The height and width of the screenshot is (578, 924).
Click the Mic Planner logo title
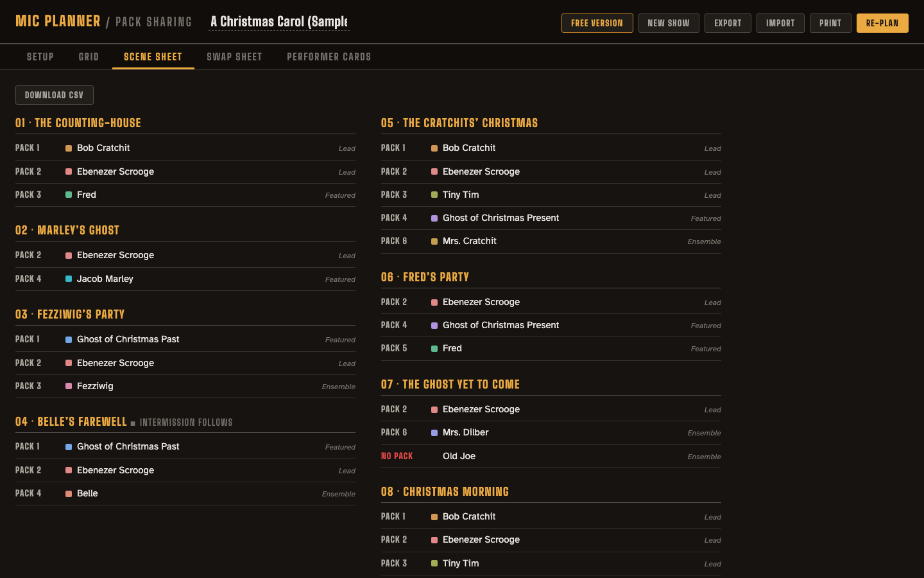pos(58,21)
